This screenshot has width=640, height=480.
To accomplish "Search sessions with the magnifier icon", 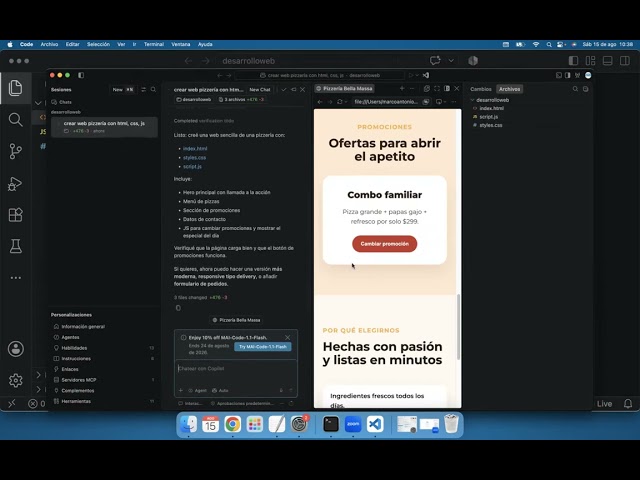I will (x=153, y=89).
